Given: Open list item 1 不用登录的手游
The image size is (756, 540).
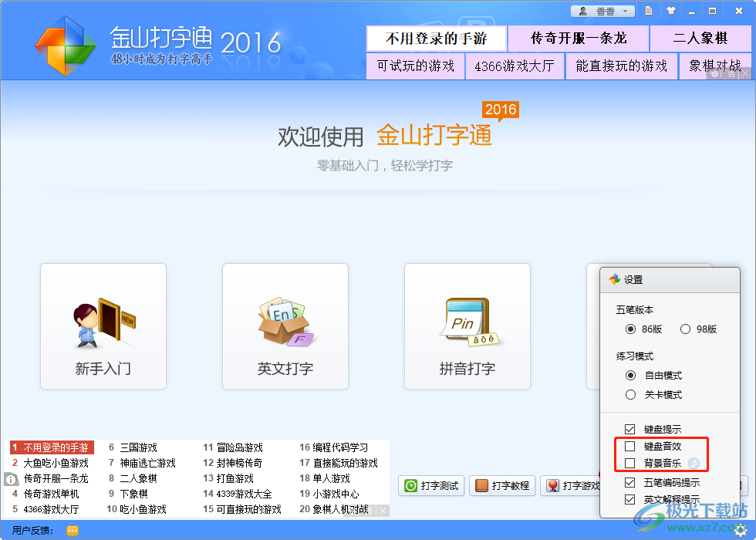Looking at the screenshot, I should (52, 447).
